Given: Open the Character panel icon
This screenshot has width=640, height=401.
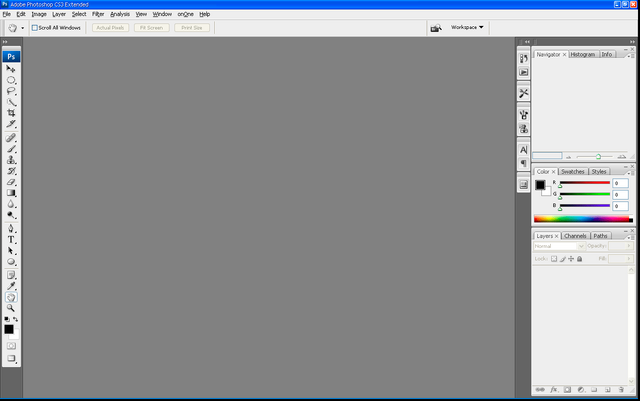Looking at the screenshot, I should 523,150.
